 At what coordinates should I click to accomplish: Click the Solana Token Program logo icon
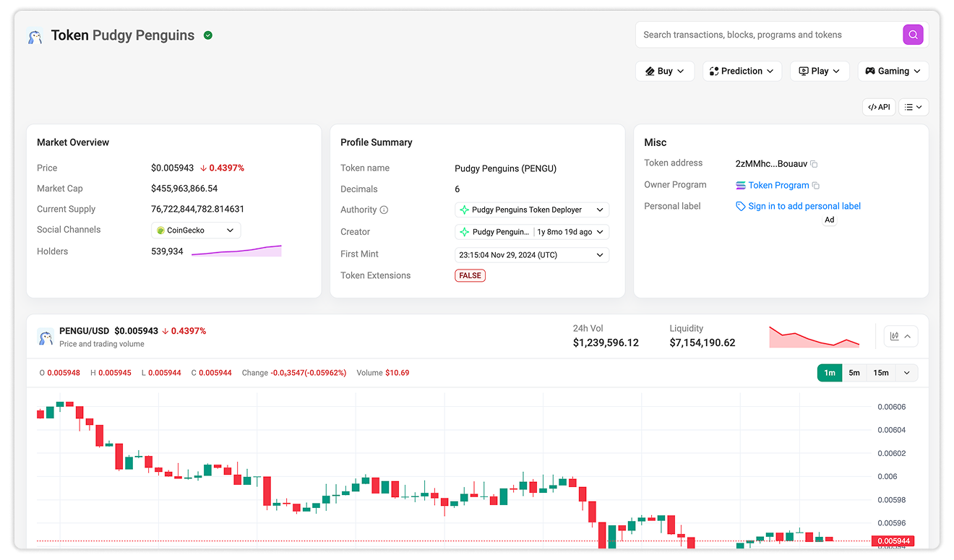(x=741, y=186)
